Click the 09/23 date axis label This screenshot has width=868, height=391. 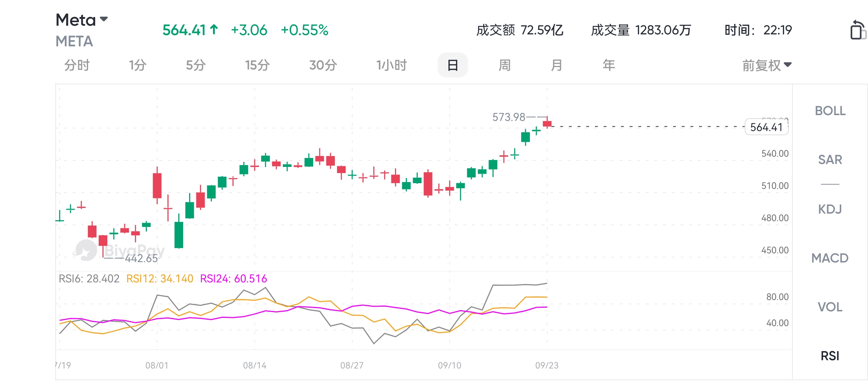[547, 365]
